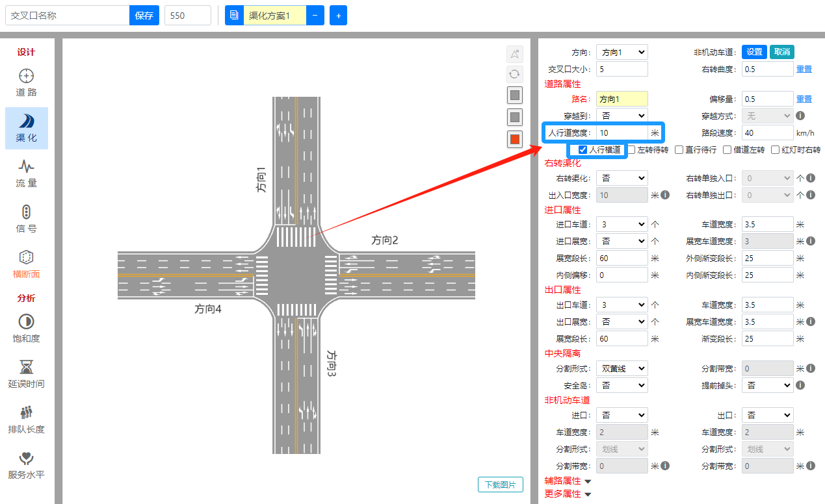Image resolution: width=825 pixels, height=504 pixels.
Task: Click the 交叉口名称 input field
Action: (x=67, y=16)
